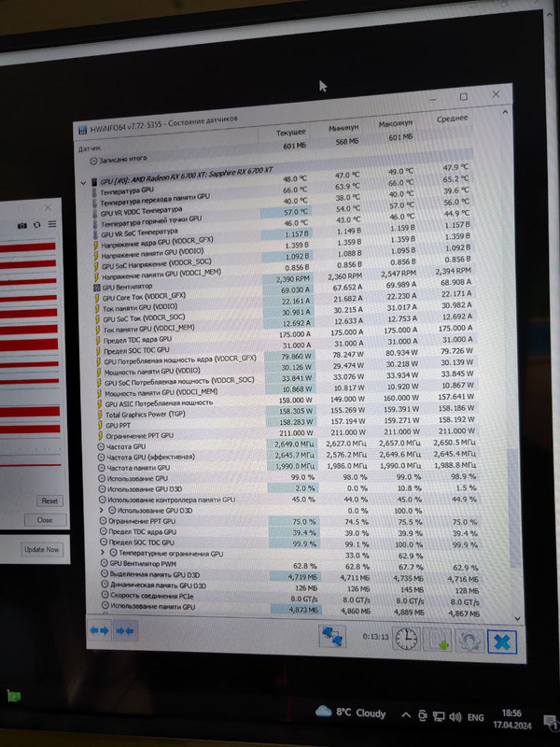Viewport: 560px width, 747px height.
Task: Select the GPU ASIC Потребляемая мощность row
Action: pyautogui.click(x=285, y=400)
